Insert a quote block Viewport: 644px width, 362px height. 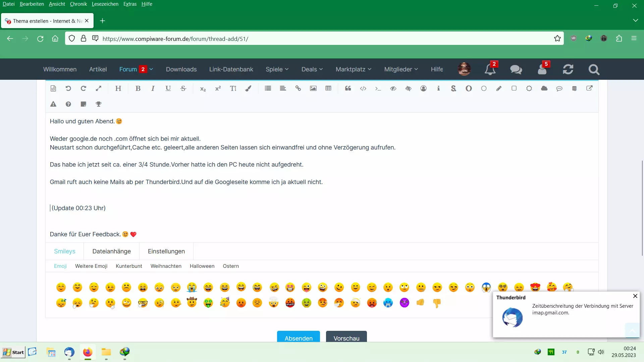tap(348, 88)
